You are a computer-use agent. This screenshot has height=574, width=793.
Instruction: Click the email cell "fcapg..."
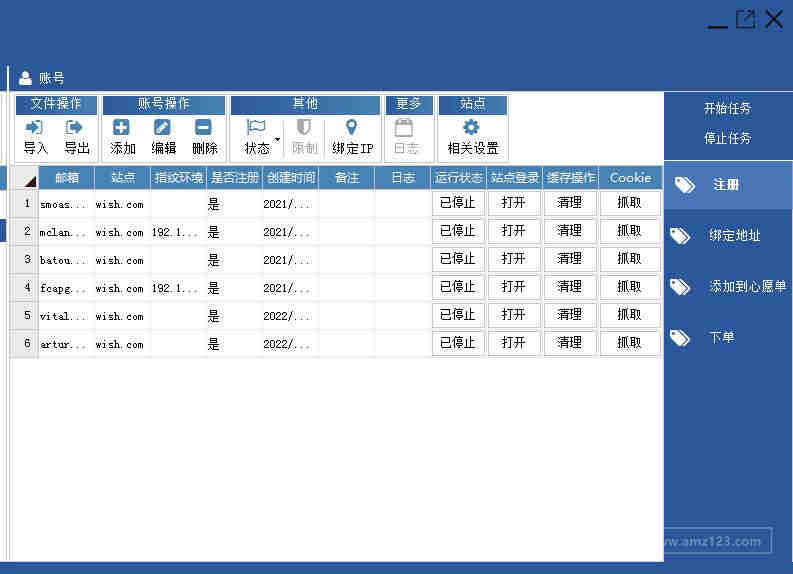[67, 288]
